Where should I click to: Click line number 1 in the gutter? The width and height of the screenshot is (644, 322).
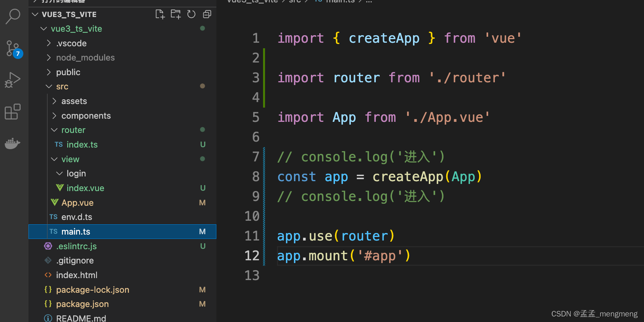(x=256, y=38)
